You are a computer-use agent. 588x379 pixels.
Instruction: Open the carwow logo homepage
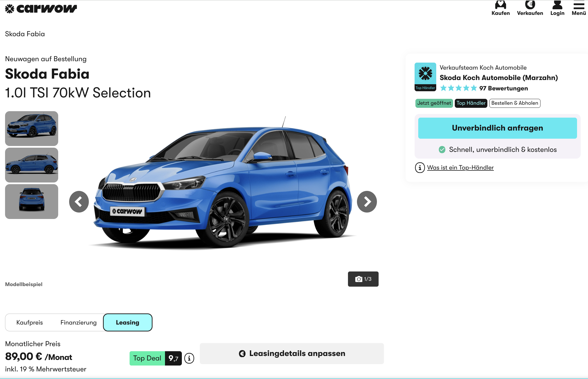coord(41,9)
